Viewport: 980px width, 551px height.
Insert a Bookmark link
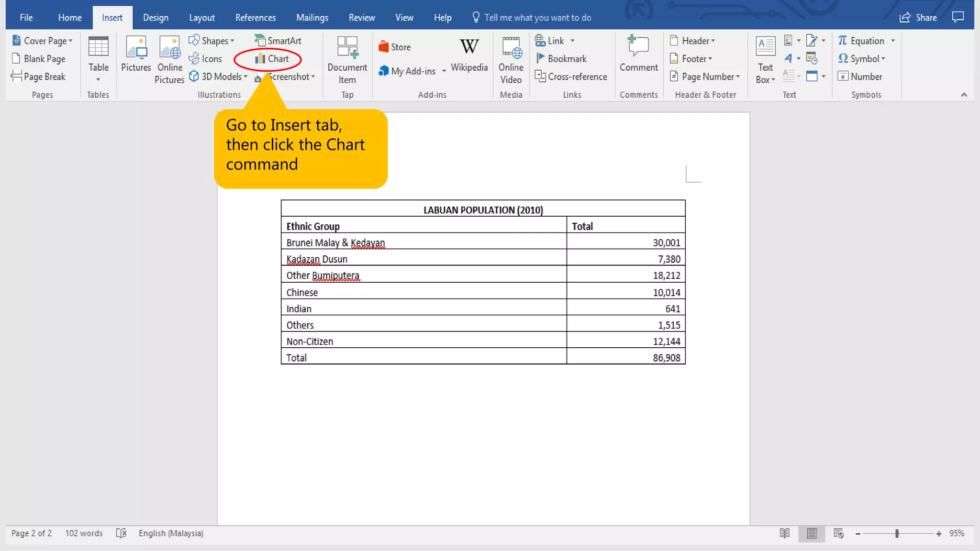(x=561, y=59)
